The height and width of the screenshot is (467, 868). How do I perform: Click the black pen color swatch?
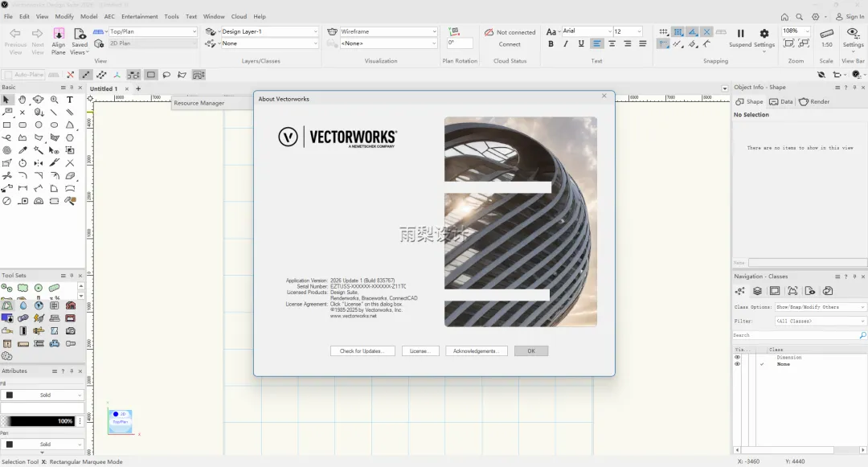(10, 444)
